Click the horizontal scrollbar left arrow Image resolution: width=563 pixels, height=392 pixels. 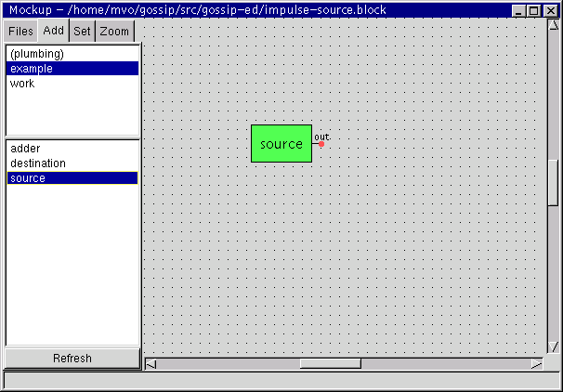151,364
